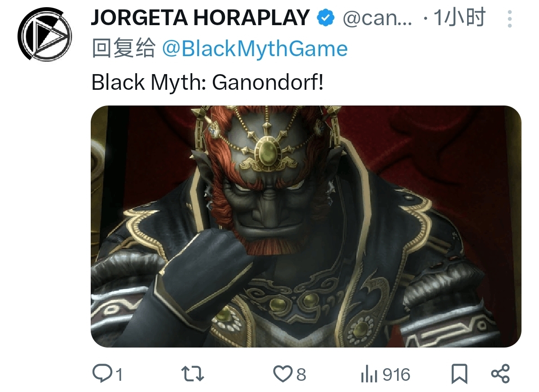
Task: Toggle the retweet arrows icon
Action: pyautogui.click(x=192, y=374)
